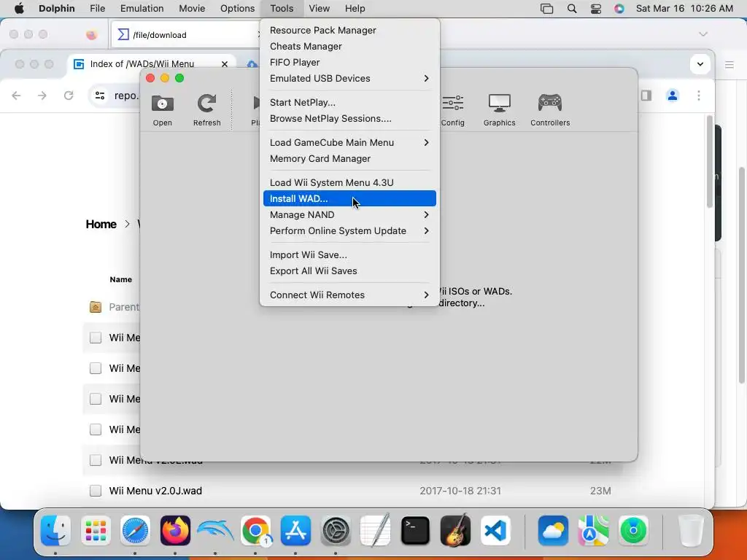Tick the checkbox directly above the v2.0J.wad row

96,460
